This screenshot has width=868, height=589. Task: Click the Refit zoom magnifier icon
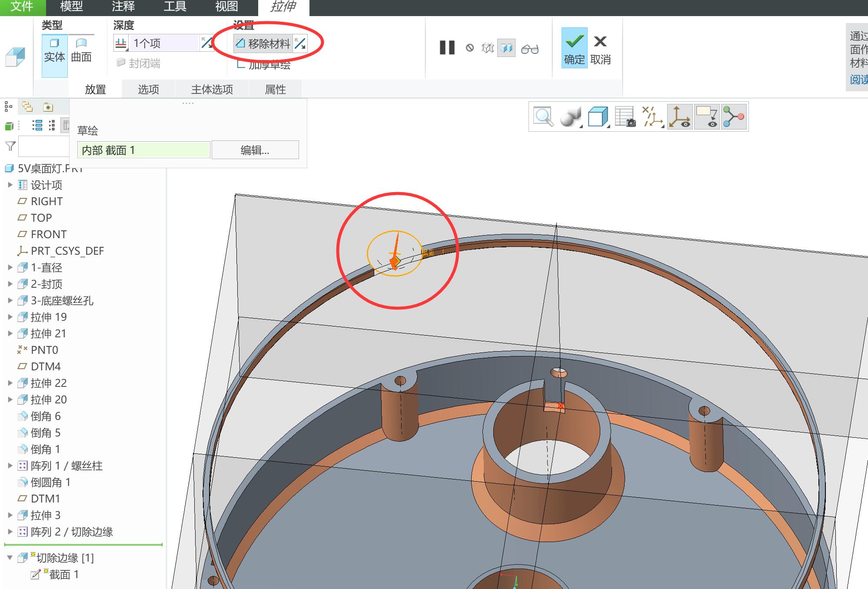point(544,116)
